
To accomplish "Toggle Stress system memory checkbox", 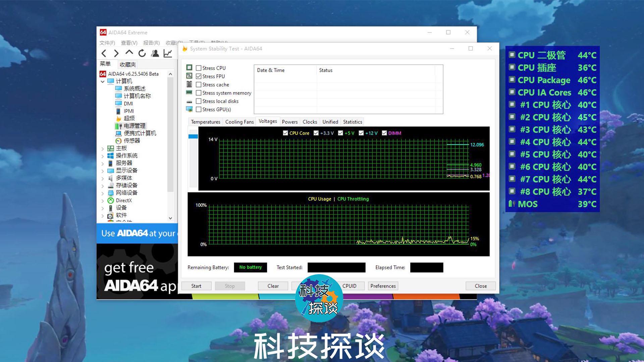I will tap(199, 93).
